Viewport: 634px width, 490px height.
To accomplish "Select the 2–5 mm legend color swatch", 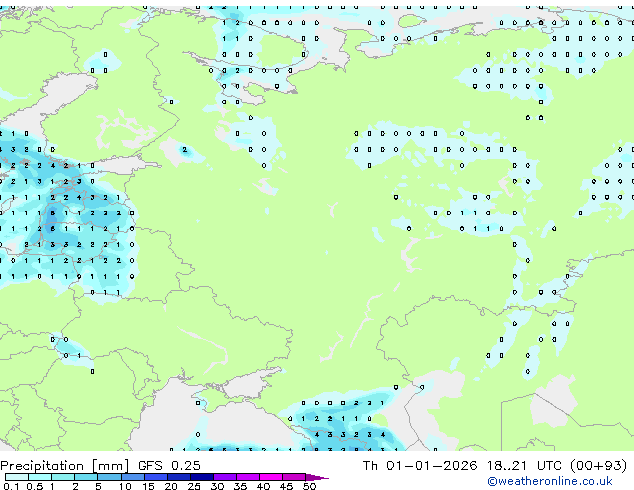I will point(86,477).
